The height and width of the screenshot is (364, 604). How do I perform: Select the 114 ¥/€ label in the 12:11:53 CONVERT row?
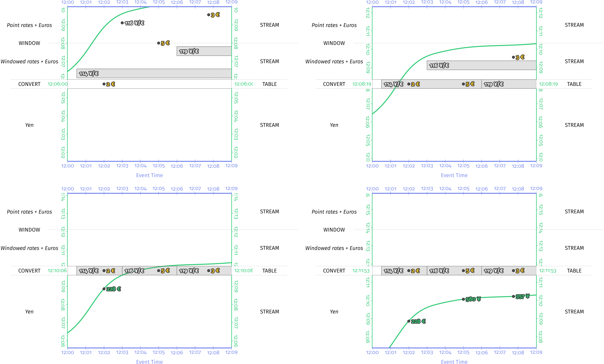pos(393,271)
